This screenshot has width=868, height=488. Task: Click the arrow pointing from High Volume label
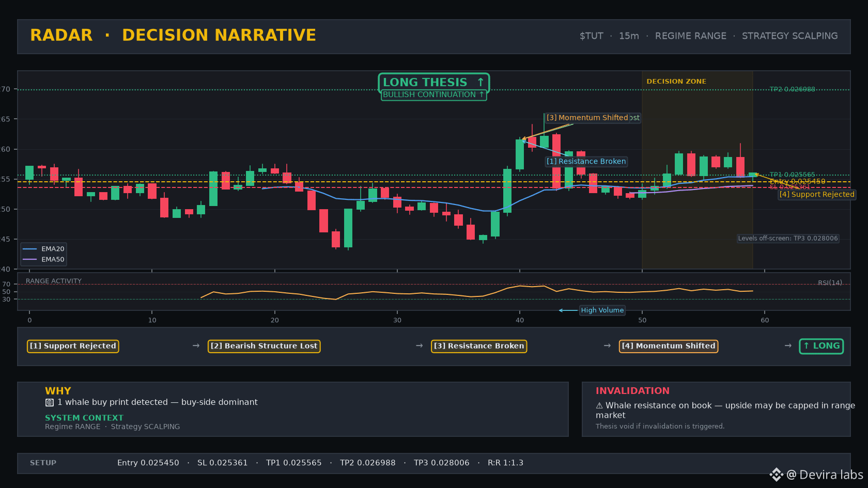coord(568,310)
